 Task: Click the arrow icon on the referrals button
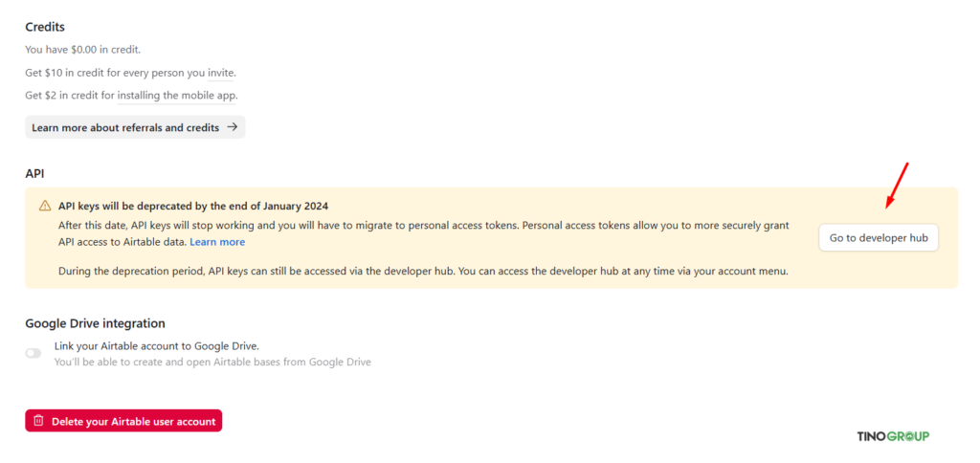coord(233,127)
